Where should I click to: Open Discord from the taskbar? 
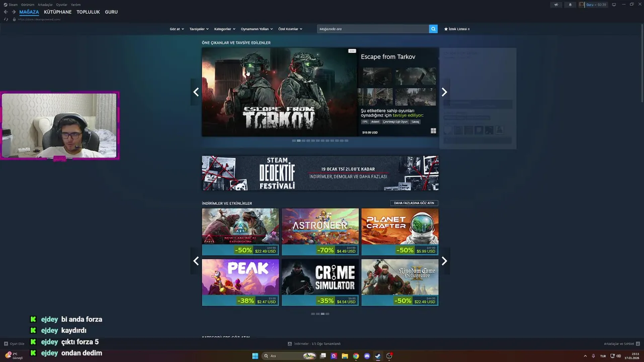pyautogui.click(x=367, y=356)
